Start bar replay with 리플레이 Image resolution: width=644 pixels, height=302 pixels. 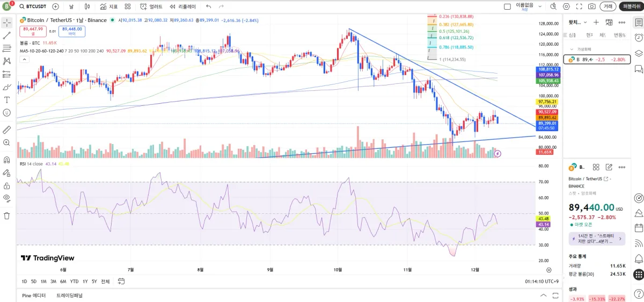click(x=183, y=6)
